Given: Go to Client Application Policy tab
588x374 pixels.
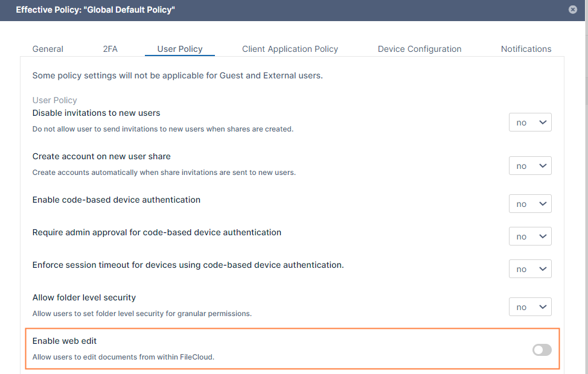Looking at the screenshot, I should [290, 49].
